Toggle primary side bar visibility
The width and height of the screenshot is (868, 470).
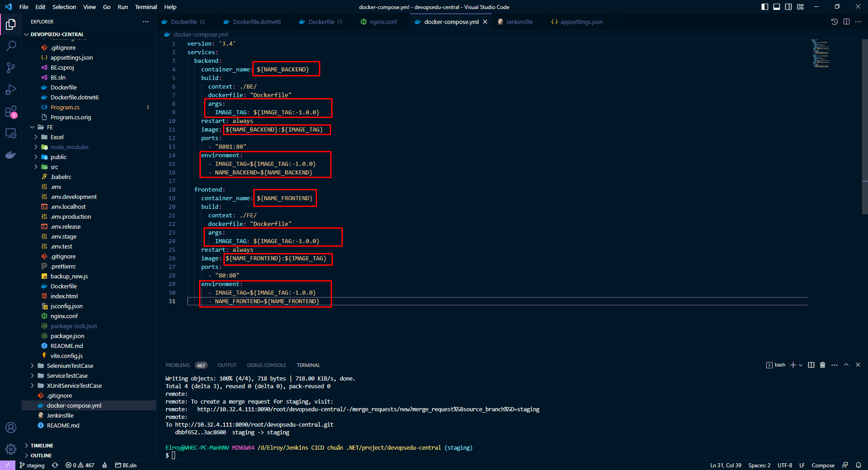(x=765, y=7)
